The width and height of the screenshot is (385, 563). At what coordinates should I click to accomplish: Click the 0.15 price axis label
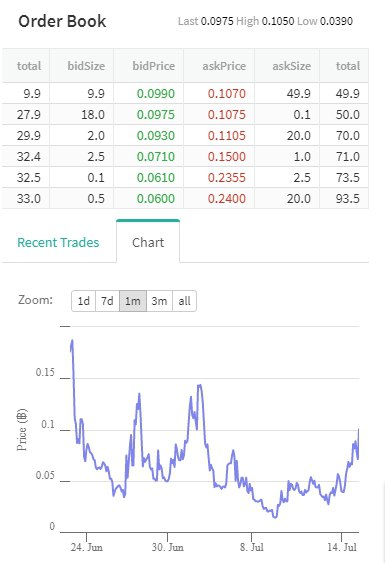point(45,372)
